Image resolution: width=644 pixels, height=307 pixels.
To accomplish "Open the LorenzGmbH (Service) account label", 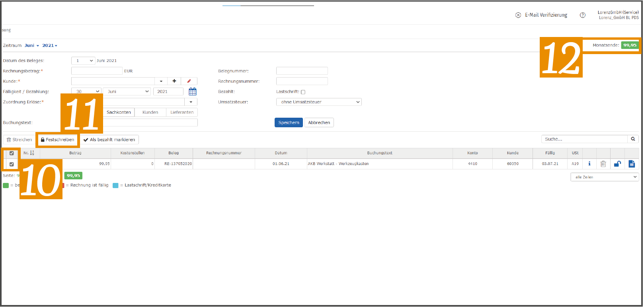I will [x=618, y=12].
